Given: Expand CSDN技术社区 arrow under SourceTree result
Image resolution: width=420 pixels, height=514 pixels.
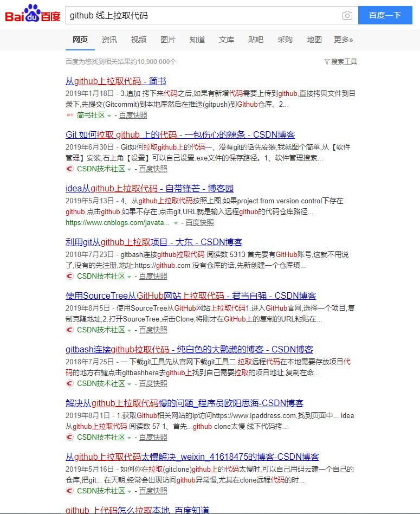Looking at the screenshot, I should pos(129,330).
